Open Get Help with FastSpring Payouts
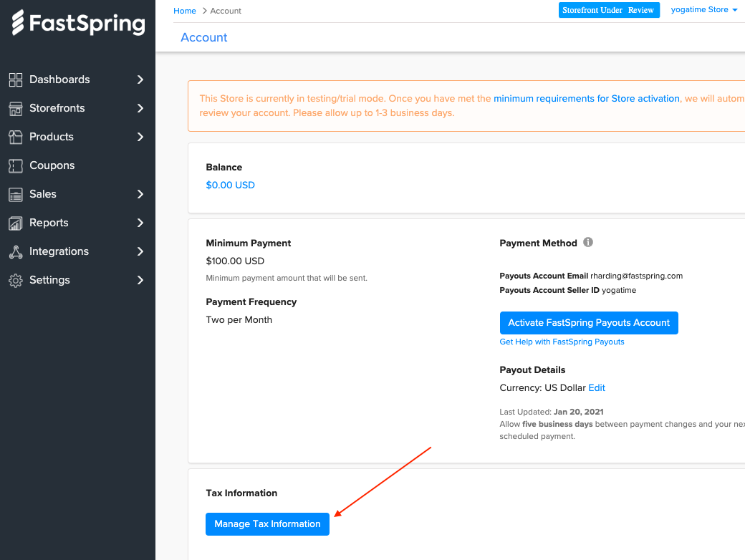Viewport: 745px width, 560px height. coord(562,342)
